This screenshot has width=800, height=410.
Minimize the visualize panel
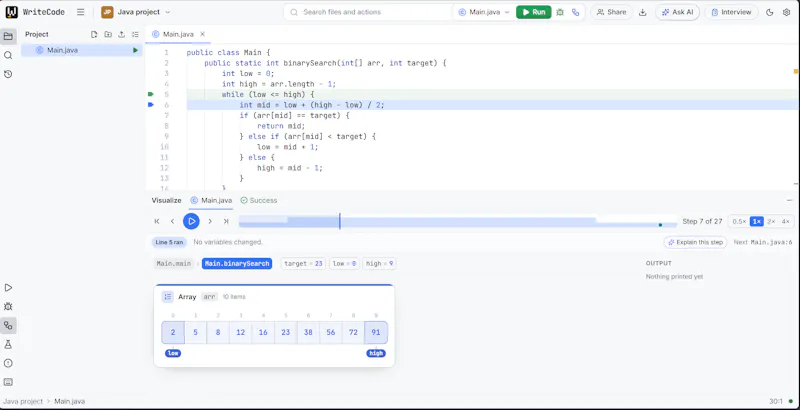[x=789, y=200]
